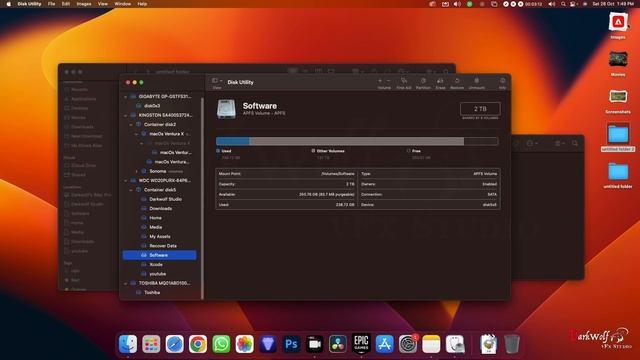Open the View sidebar options dropdown
640x360 pixels.
pos(217,81)
